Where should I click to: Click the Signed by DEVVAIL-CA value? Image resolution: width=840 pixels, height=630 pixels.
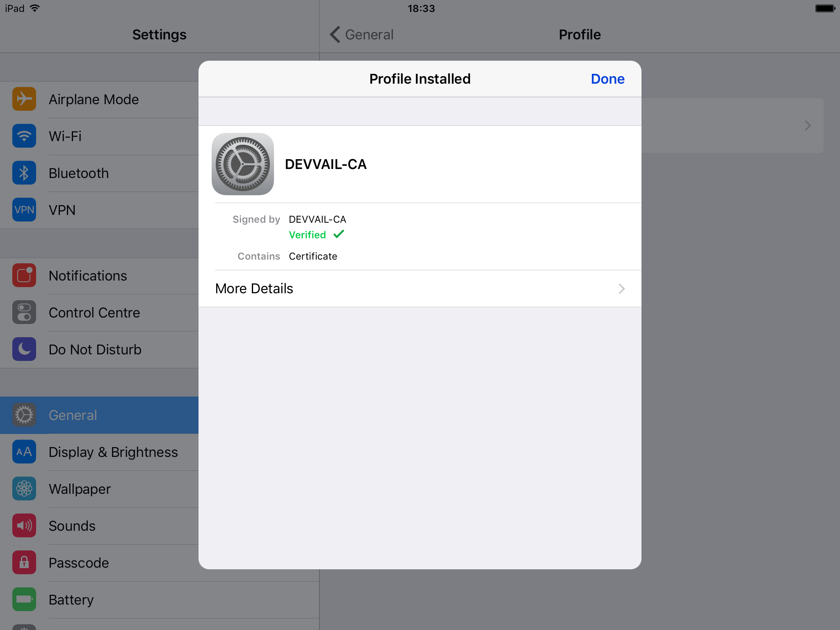tap(317, 219)
